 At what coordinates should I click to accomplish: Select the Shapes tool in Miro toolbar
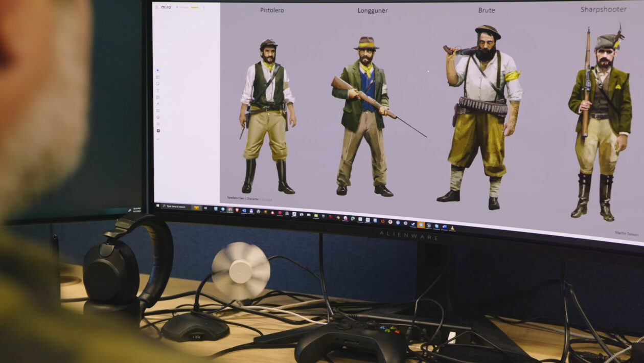tap(158, 97)
